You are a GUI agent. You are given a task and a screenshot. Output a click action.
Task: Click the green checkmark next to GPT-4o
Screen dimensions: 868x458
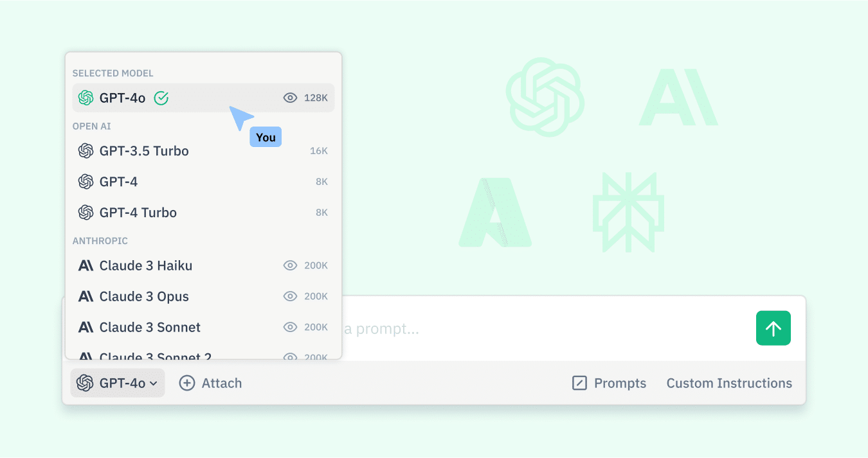click(161, 98)
